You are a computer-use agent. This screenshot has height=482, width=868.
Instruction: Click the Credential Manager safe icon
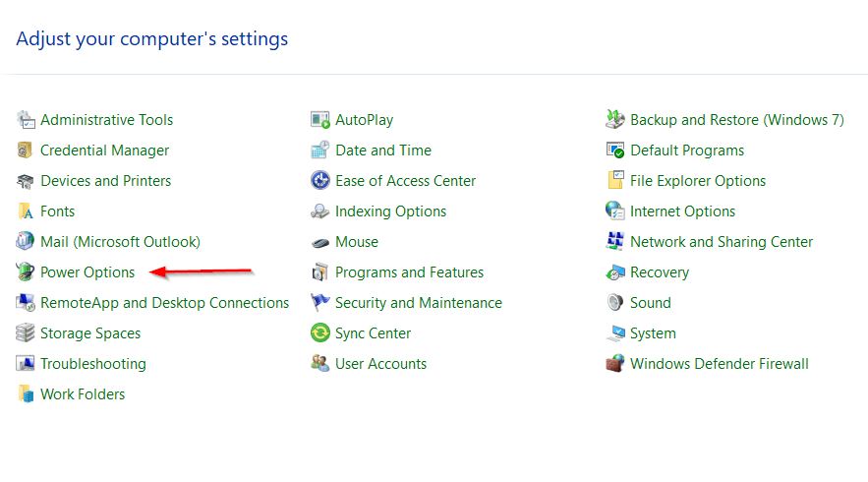pyautogui.click(x=25, y=151)
